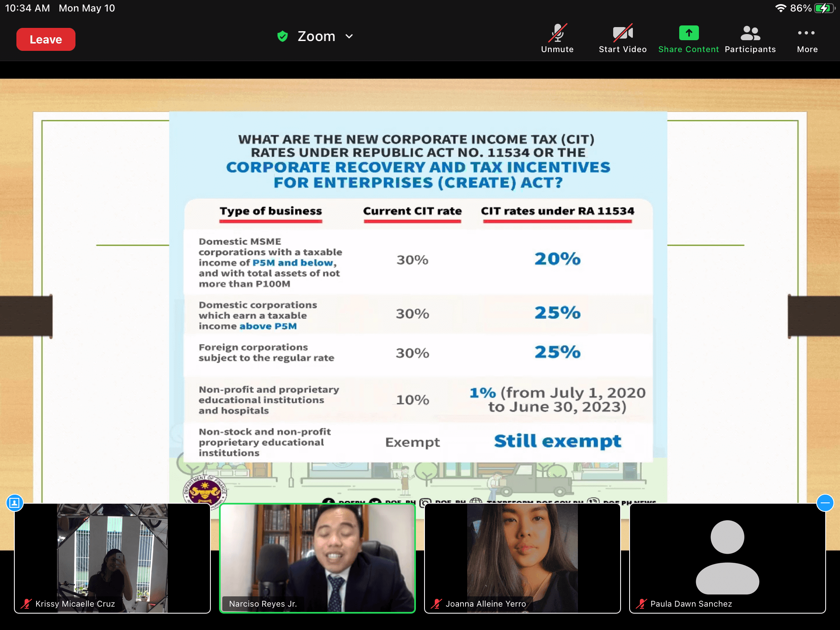Tap 'FOR ENTERPRISES (CREATE) ACT?' title line
This screenshot has height=630, width=840.
pyautogui.click(x=418, y=183)
